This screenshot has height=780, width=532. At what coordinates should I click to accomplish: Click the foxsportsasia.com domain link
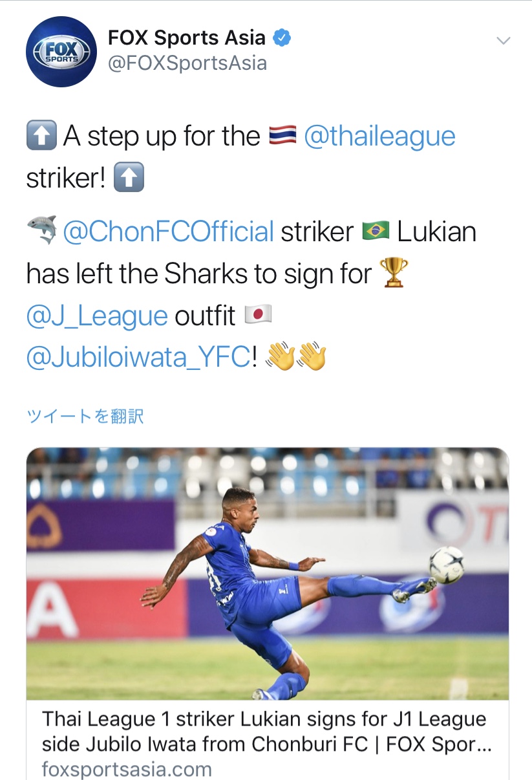127,770
